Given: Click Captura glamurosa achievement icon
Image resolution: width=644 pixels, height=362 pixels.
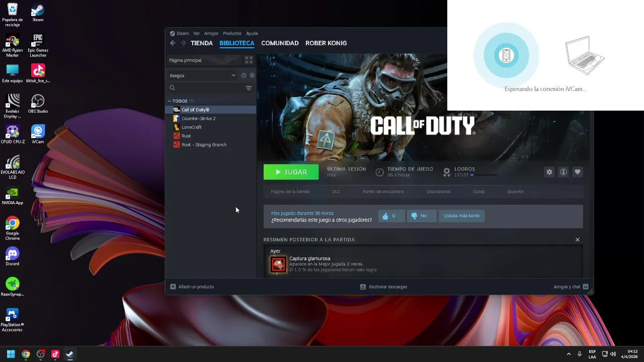Looking at the screenshot, I should coord(278,264).
